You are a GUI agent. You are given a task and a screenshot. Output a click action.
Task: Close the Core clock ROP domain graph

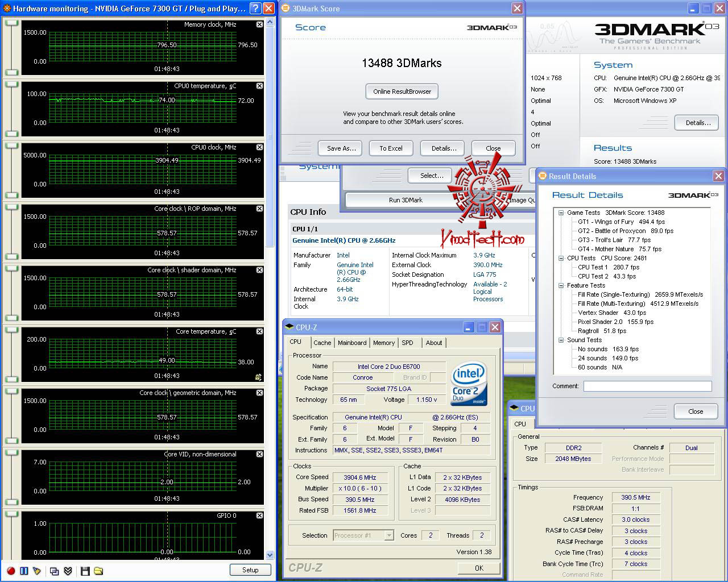259,209
